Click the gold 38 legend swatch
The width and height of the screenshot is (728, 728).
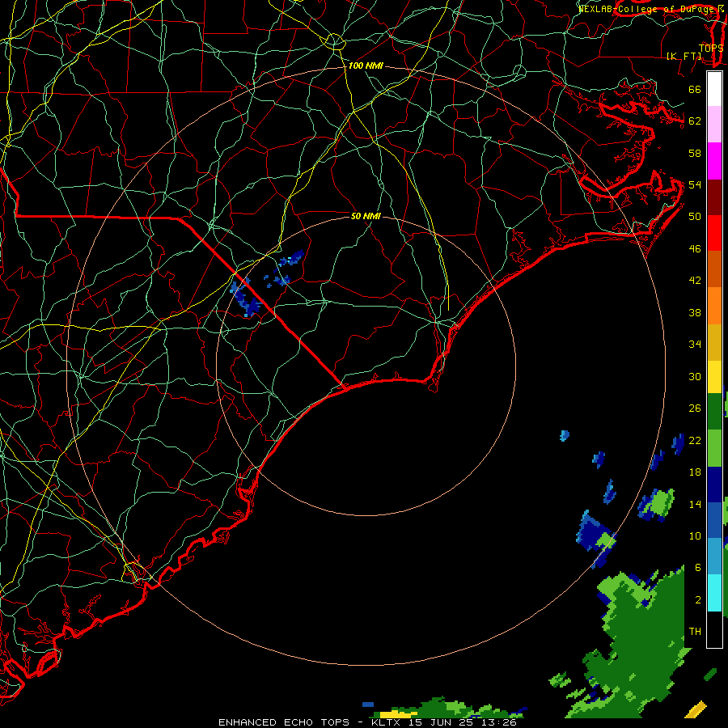(714, 341)
